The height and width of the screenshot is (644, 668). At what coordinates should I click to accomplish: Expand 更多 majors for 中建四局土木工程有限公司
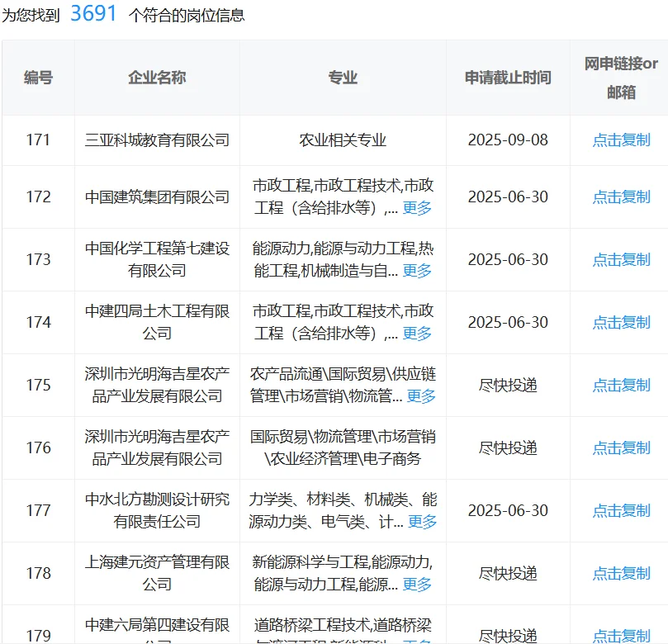(x=417, y=333)
